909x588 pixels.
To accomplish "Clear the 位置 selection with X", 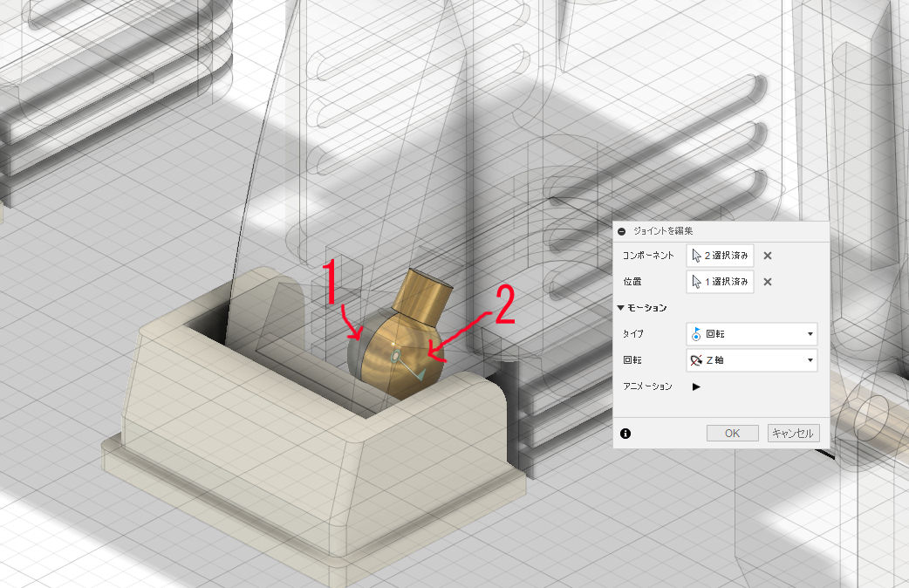I will coord(768,282).
